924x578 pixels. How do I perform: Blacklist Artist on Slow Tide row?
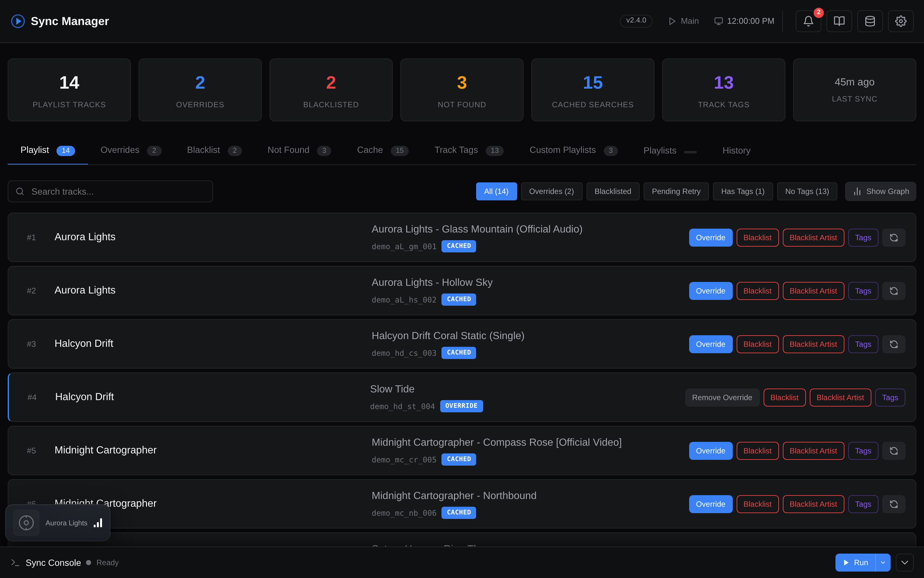coord(840,398)
